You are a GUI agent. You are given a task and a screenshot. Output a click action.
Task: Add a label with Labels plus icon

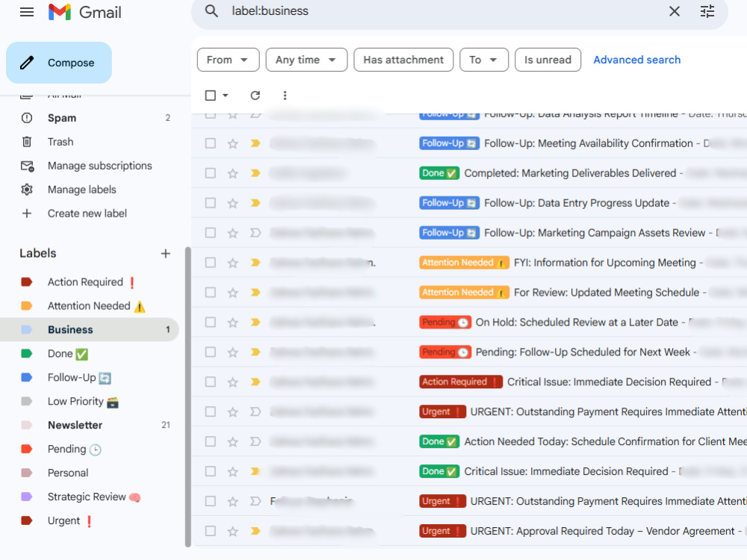point(165,253)
